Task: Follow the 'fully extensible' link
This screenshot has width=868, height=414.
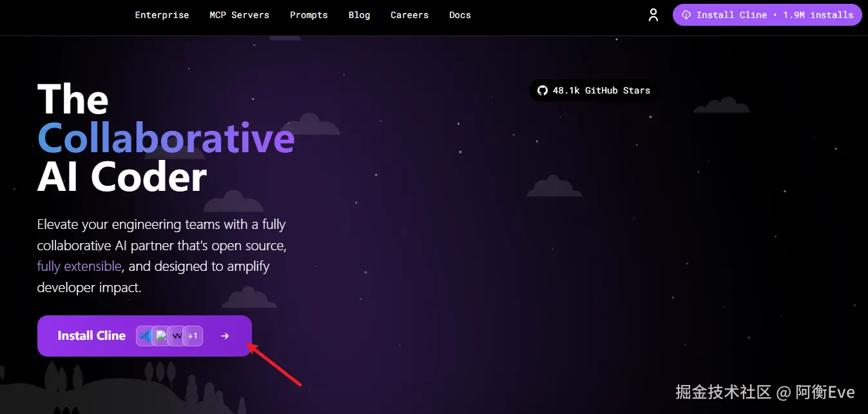Action: click(x=79, y=266)
